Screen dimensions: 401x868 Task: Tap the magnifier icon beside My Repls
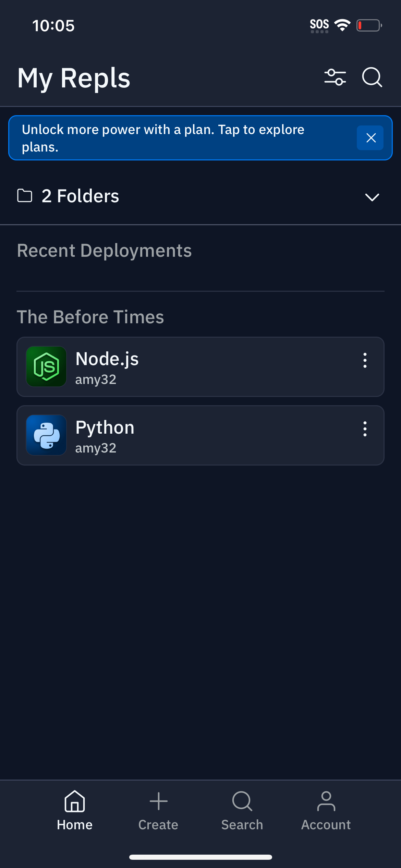point(372,77)
